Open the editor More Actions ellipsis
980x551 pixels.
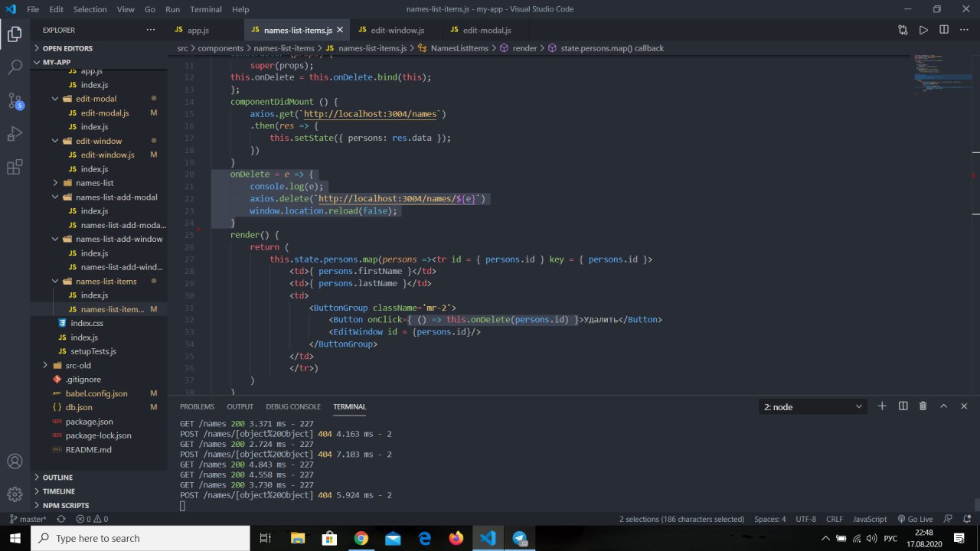pyautogui.click(x=965, y=30)
